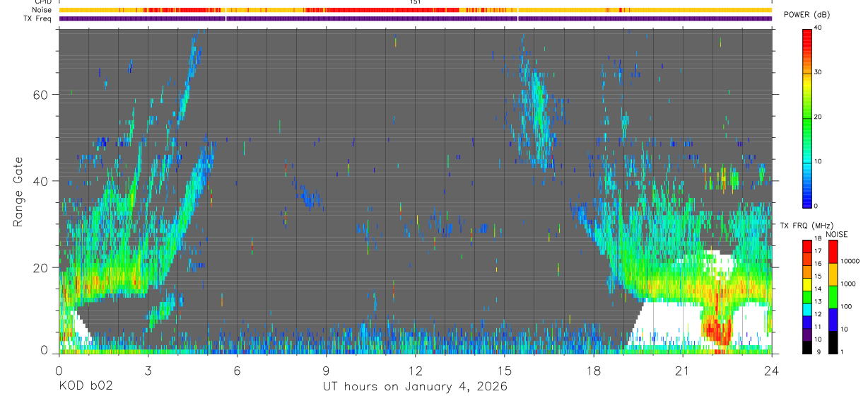The height and width of the screenshot is (401, 868).
Task: Click the yellow-orange NOISE legend segment
Action: pos(833,274)
